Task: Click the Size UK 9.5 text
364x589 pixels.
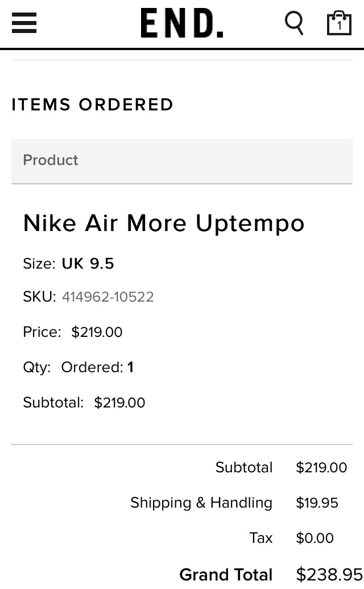Action: (x=68, y=263)
